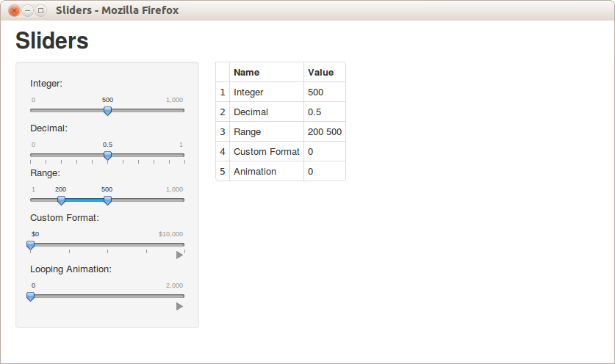Select the Range value cell 200 500
Image resolution: width=615 pixels, height=364 pixels.
coord(325,131)
